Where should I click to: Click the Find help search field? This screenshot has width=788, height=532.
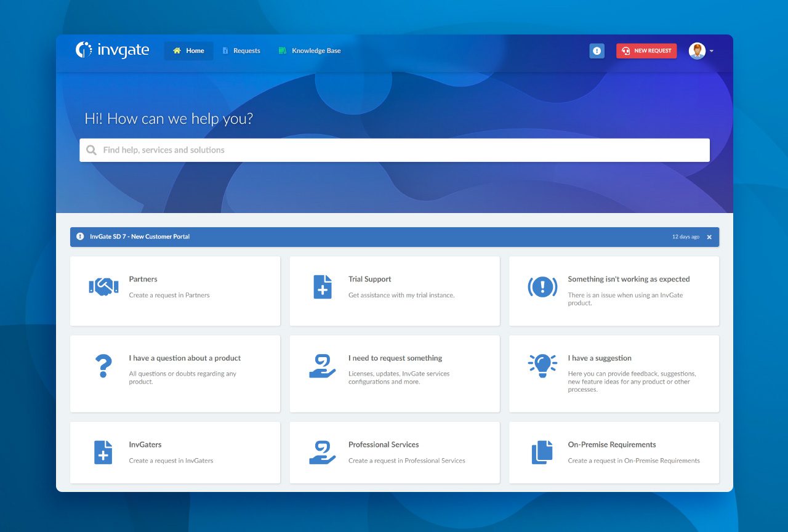tap(394, 150)
